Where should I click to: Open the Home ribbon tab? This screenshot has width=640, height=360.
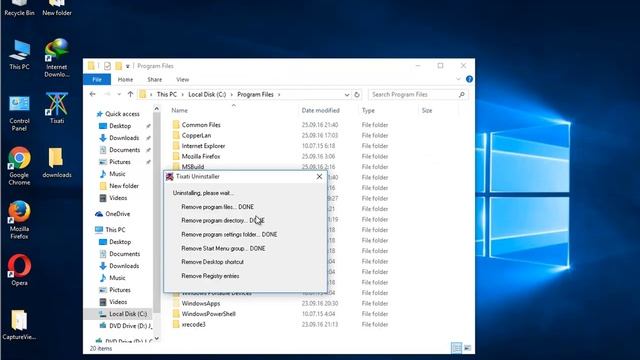(x=125, y=80)
